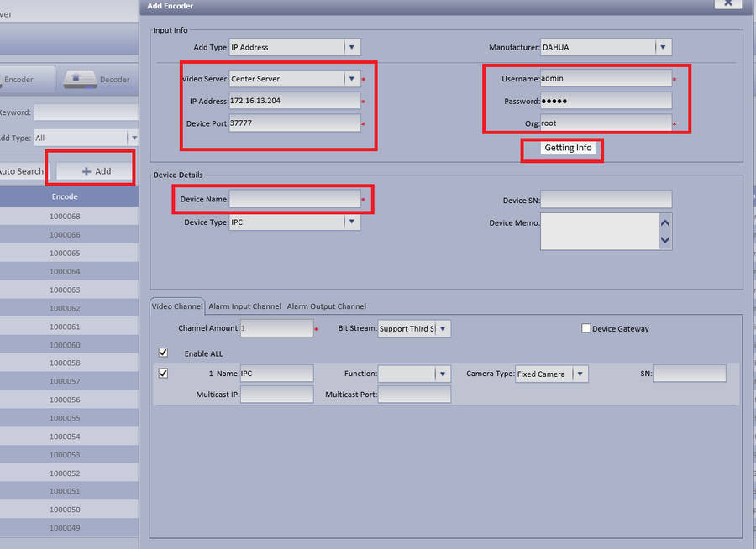The width and height of the screenshot is (756, 549).
Task: Select encoder row 1000064
Action: click(65, 271)
